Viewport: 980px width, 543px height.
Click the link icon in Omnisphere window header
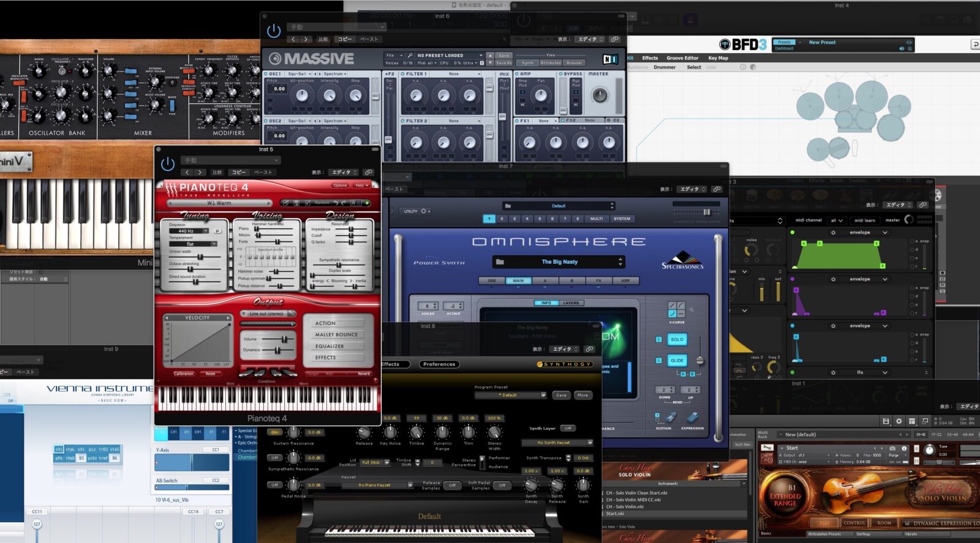717,189
